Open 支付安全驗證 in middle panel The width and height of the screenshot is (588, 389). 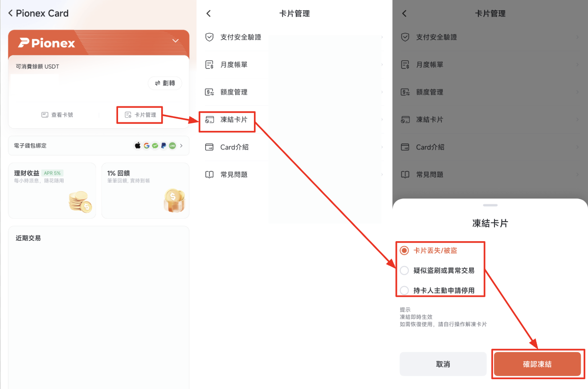point(294,37)
